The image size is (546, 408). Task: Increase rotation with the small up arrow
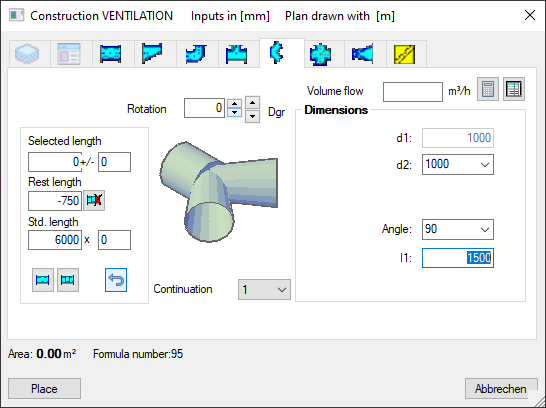(x=235, y=103)
